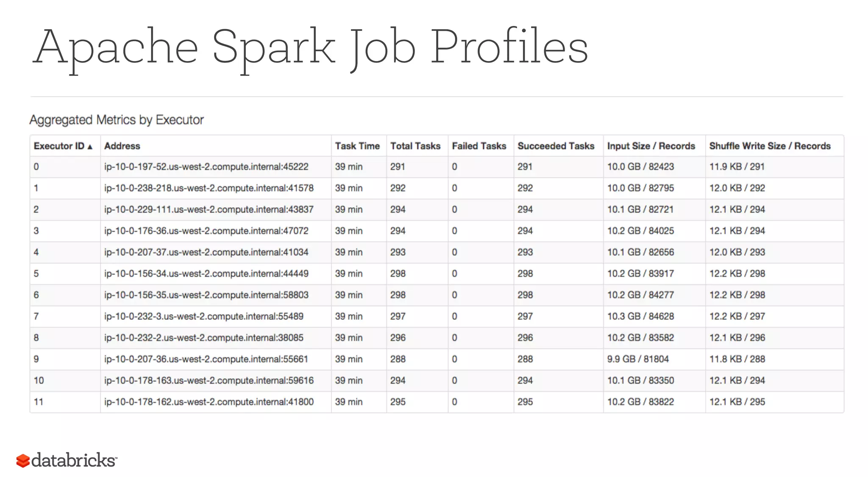Click Task Time in ip-10-0-232-3 row
868x477 pixels.
[349, 316]
